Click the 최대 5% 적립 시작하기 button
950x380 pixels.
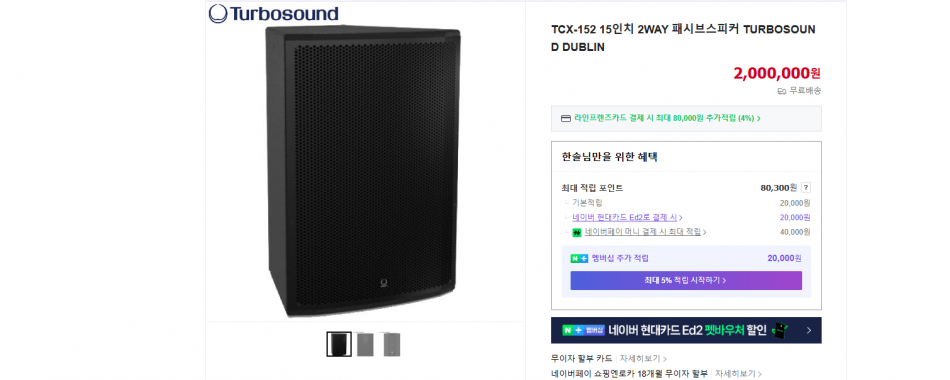point(686,281)
